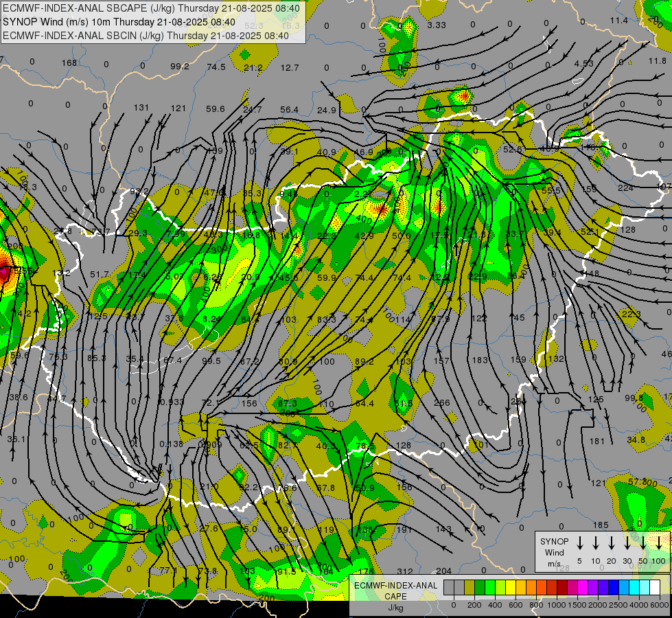Viewport: 672px width, 618px height.
Task: Click the 5 m/s wind arrow in legend
Action: pyautogui.click(x=579, y=543)
